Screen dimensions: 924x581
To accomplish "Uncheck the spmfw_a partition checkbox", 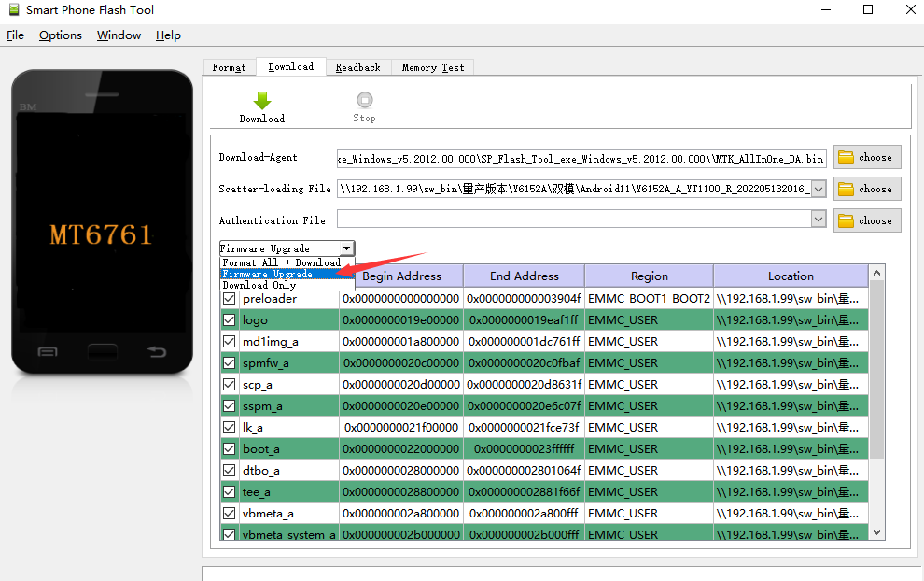I will [230, 363].
